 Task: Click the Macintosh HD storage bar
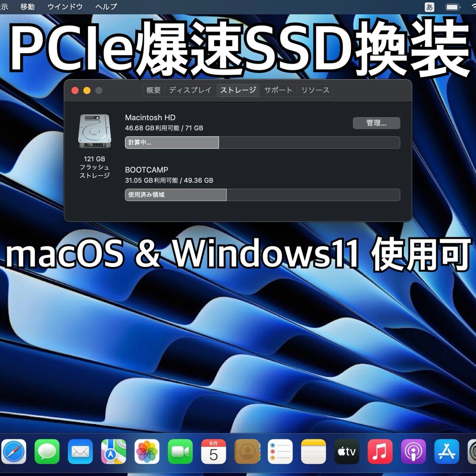click(x=263, y=142)
